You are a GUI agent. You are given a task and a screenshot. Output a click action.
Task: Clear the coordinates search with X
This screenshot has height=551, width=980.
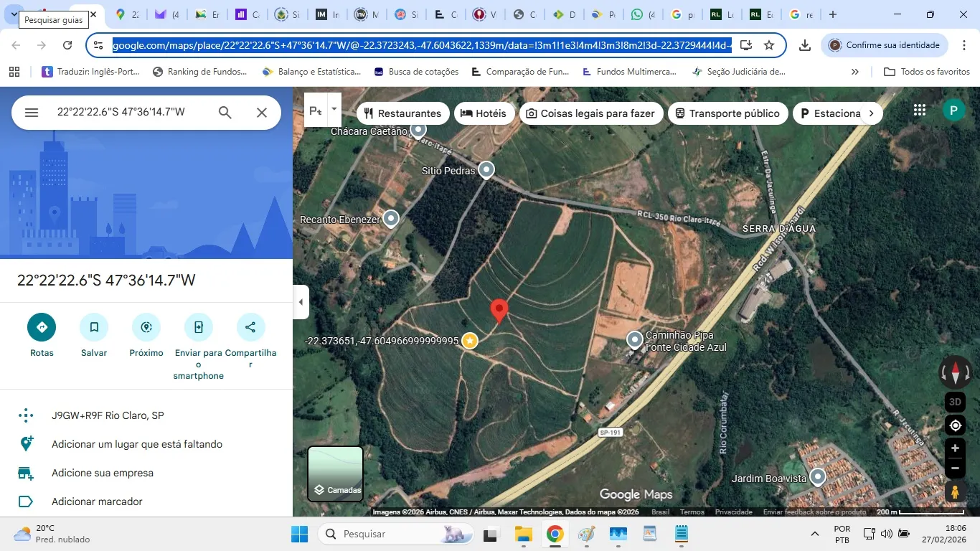click(x=262, y=113)
